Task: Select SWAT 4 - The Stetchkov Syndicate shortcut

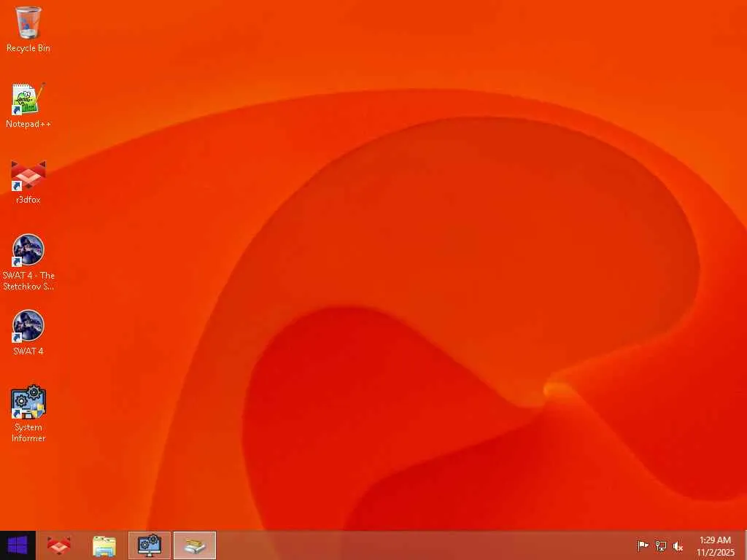Action: 28,262
